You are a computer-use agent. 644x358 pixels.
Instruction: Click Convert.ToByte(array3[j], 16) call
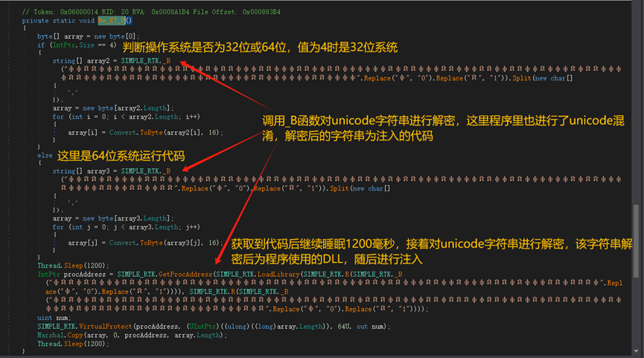(165, 243)
